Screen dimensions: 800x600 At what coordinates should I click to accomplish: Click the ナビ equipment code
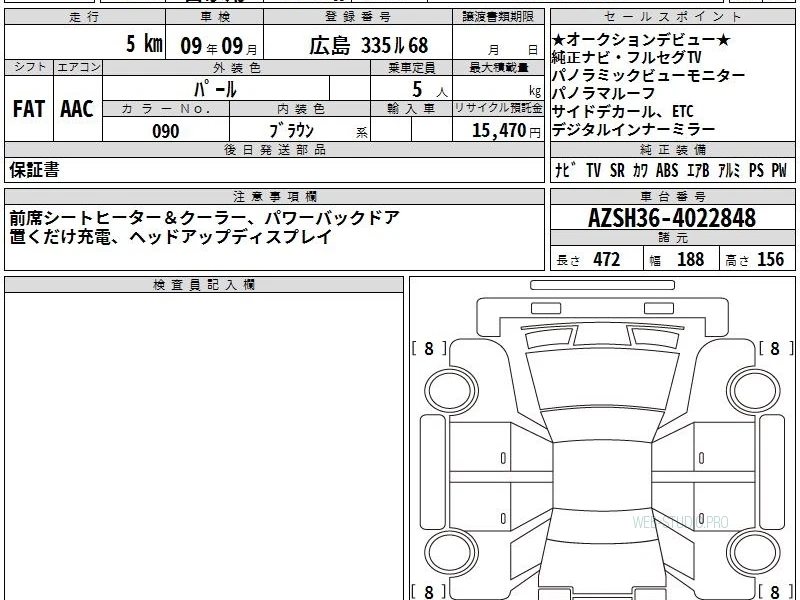565,170
